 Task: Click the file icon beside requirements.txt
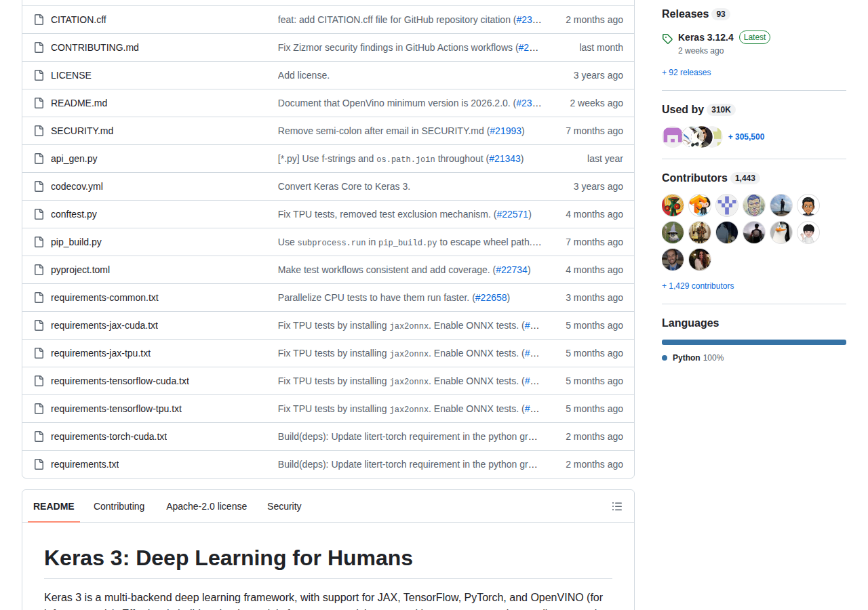pyautogui.click(x=39, y=464)
